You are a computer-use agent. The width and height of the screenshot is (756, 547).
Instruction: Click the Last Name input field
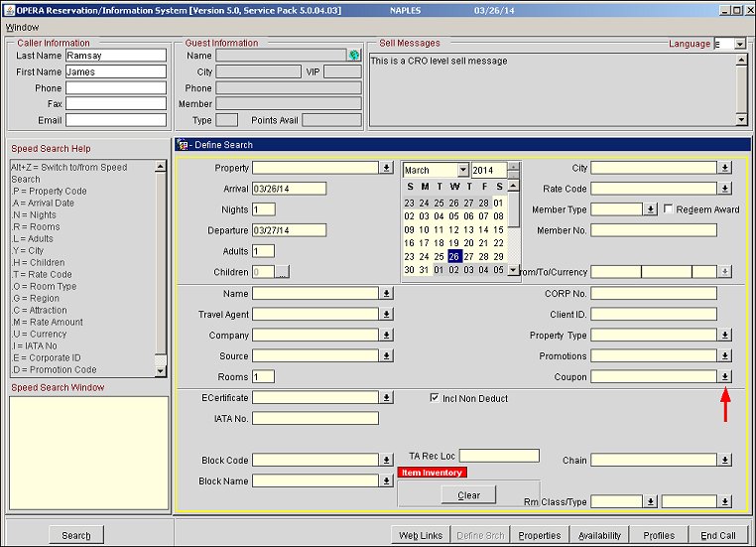[x=115, y=56]
